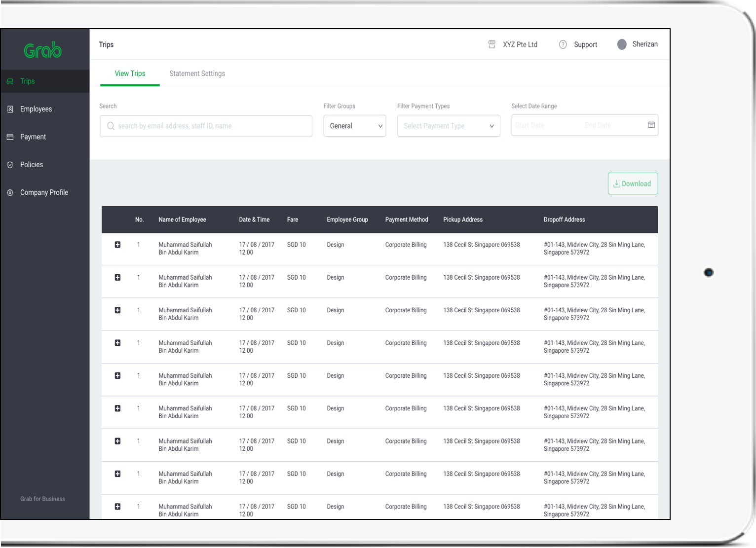Click the Support question mark icon
The image size is (756, 548).
tap(563, 45)
